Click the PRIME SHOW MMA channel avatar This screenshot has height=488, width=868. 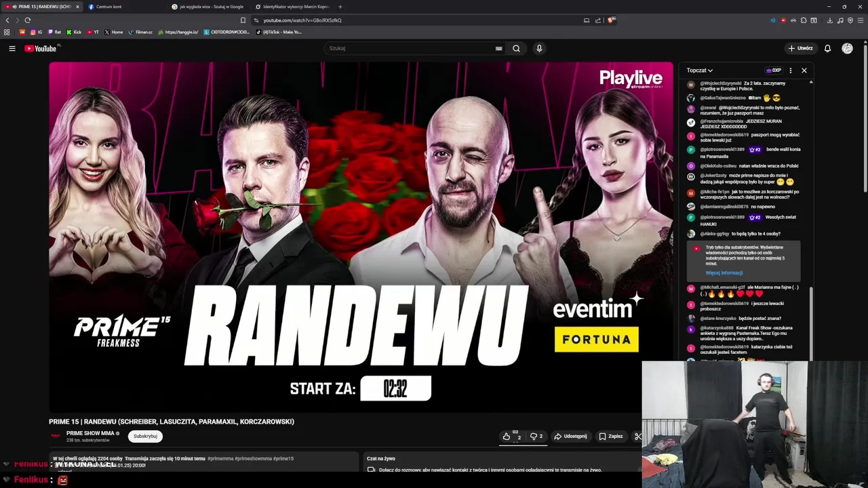(x=56, y=436)
